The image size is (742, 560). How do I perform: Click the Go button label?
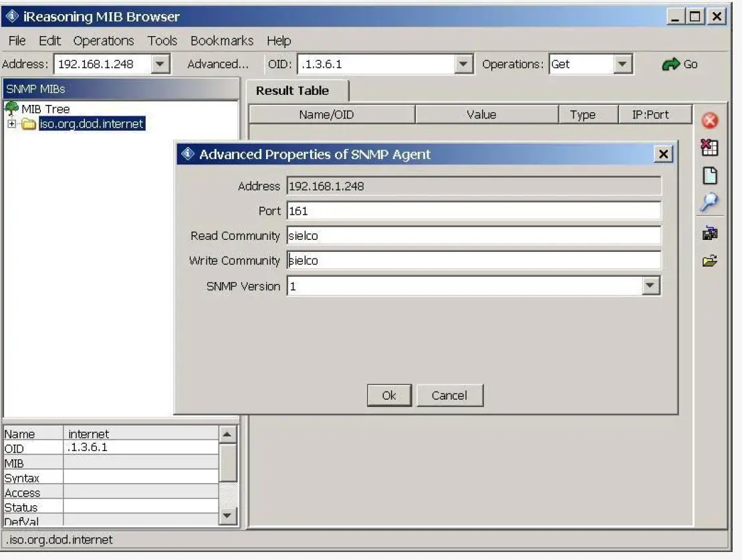tap(691, 64)
